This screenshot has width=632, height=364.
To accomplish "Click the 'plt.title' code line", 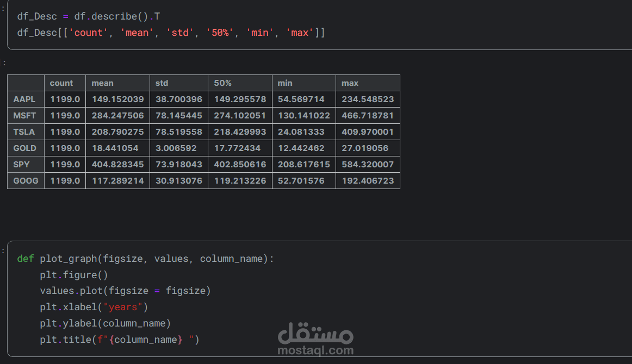I will coord(120,340).
